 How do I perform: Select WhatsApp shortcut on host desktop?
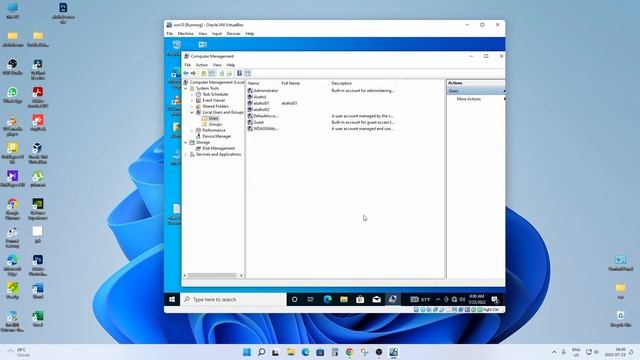coord(12,95)
